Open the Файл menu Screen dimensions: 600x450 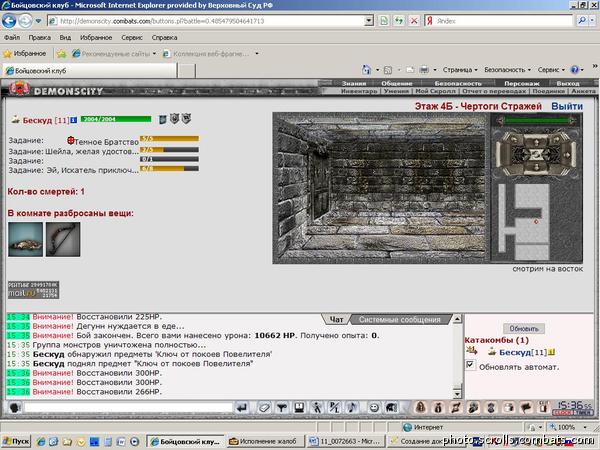point(12,38)
